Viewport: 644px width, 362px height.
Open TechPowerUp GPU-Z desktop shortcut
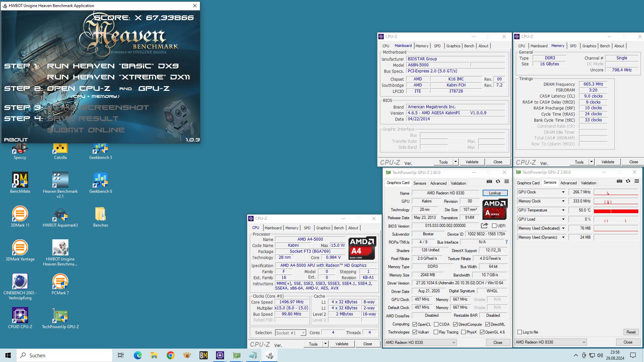click(x=60, y=318)
